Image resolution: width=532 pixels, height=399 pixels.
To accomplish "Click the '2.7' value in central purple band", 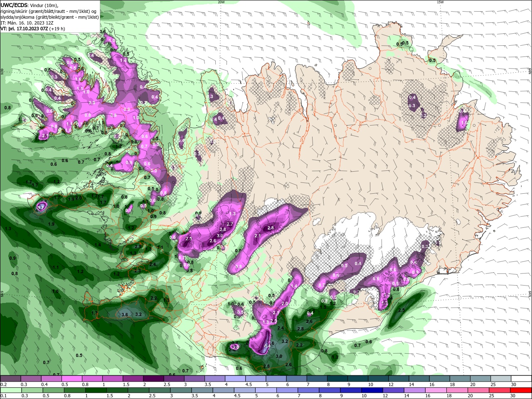I will point(230,224).
